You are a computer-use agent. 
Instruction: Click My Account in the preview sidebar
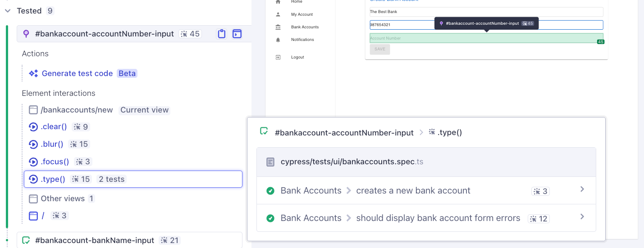click(302, 14)
